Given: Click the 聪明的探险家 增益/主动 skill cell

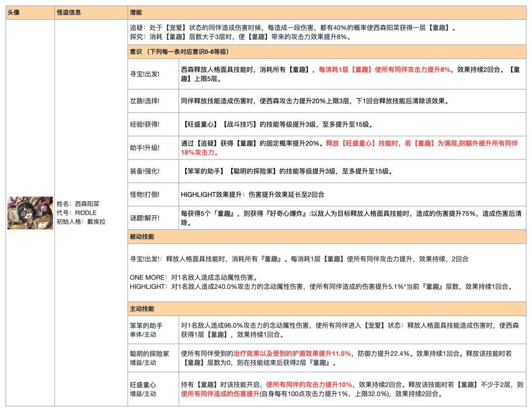Looking at the screenshot, I should (153, 358).
